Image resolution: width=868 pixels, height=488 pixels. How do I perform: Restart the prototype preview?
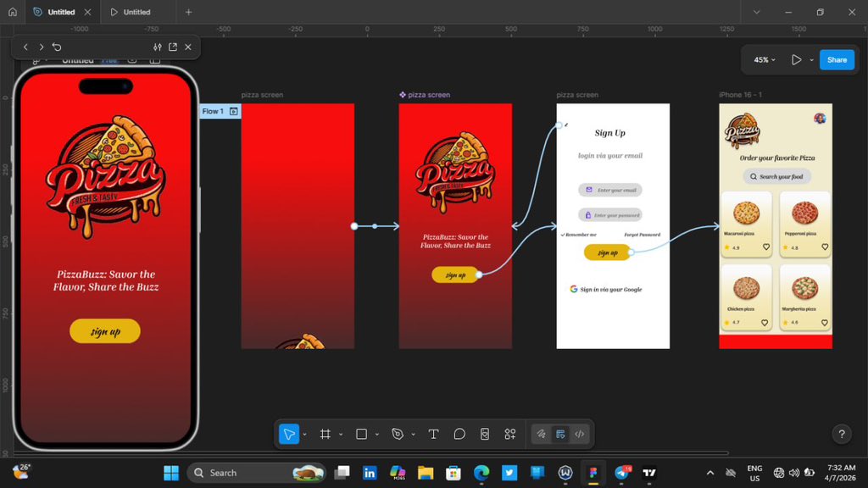(x=57, y=47)
